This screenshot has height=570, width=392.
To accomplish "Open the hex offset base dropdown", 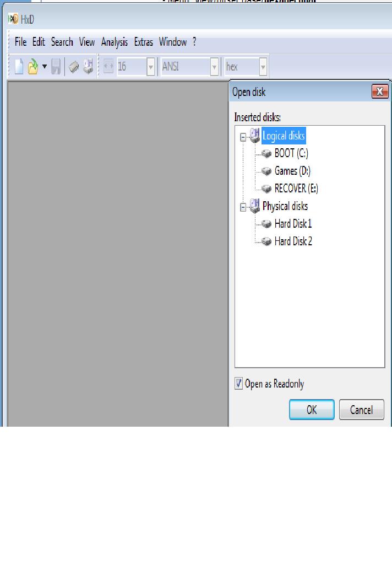I will 263,67.
